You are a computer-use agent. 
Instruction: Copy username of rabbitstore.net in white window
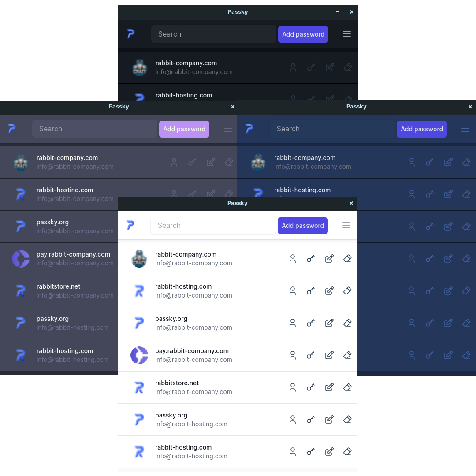[292, 387]
